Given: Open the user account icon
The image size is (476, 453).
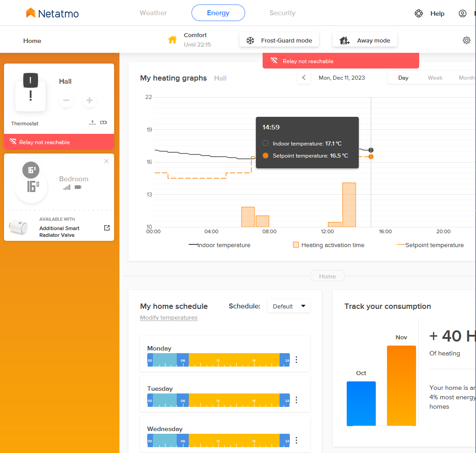Looking at the screenshot, I should pyautogui.click(x=463, y=13).
